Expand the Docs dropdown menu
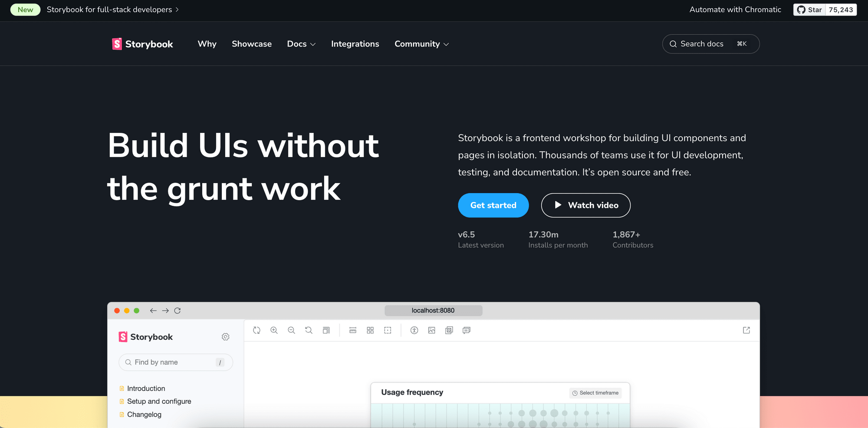The width and height of the screenshot is (868, 428). click(301, 44)
